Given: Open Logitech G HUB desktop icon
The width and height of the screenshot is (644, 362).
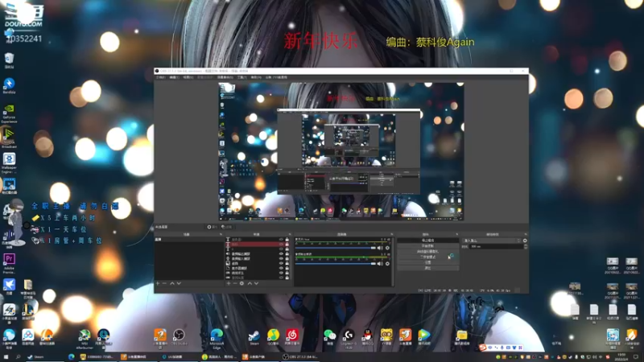Looking at the screenshot, I should pos(349,339).
